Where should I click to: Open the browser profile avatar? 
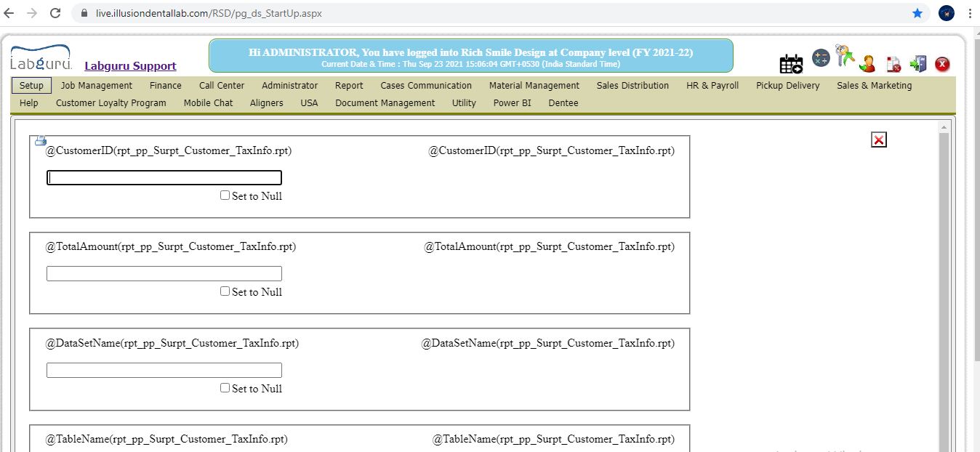tap(947, 13)
